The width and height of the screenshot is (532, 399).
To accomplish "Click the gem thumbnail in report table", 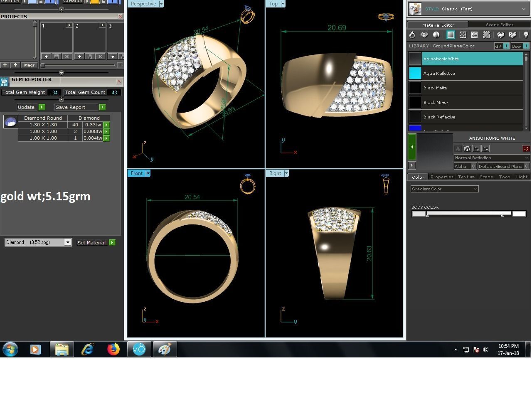I will 10,121.
